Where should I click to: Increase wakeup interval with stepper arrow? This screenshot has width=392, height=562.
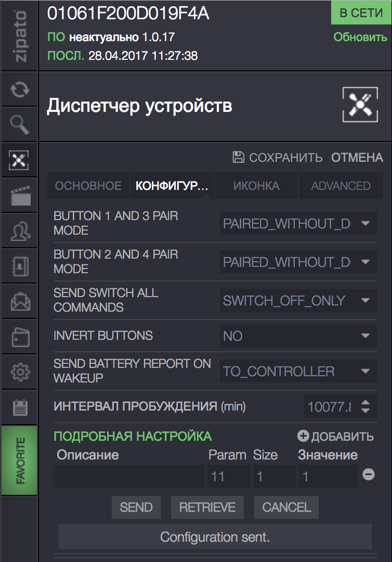point(365,402)
